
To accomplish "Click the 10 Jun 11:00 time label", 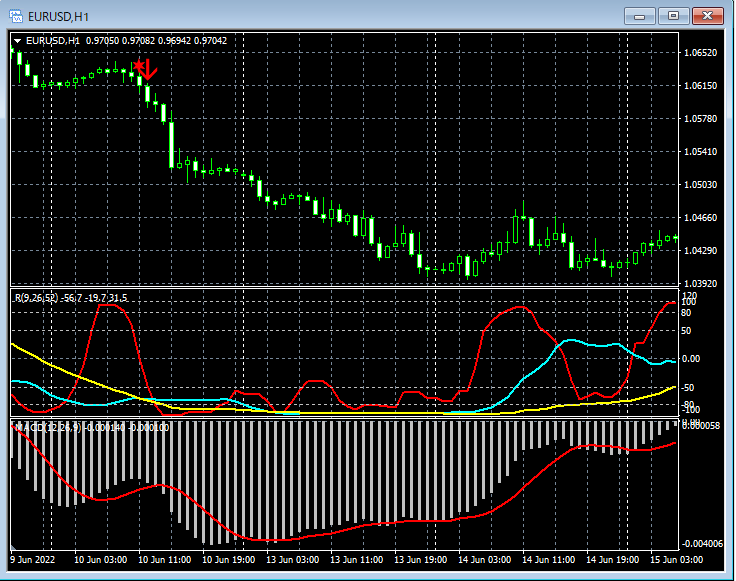I will [x=165, y=559].
